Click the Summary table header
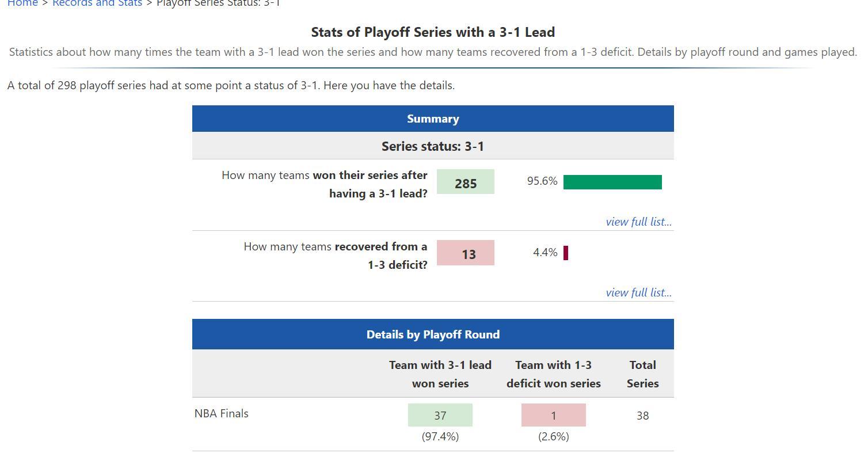868x453 pixels. pos(433,119)
